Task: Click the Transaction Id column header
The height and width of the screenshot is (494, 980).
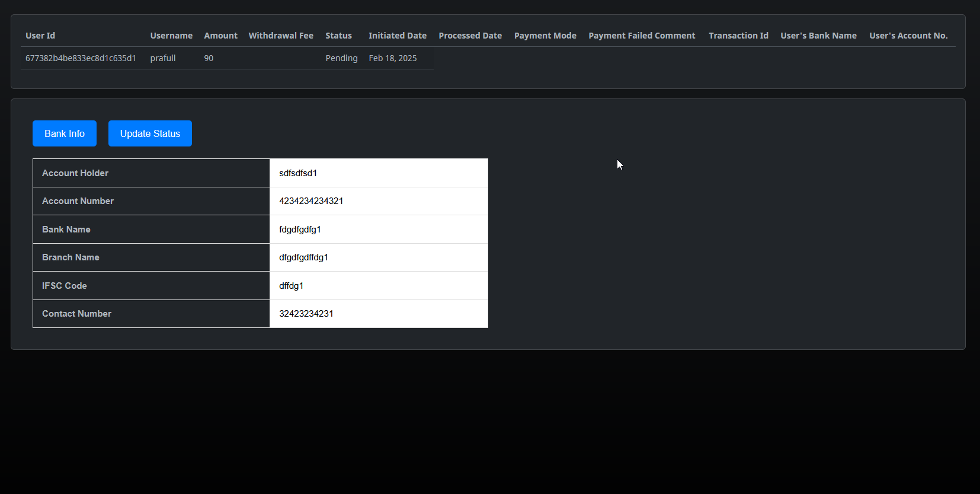Action: 738,36
